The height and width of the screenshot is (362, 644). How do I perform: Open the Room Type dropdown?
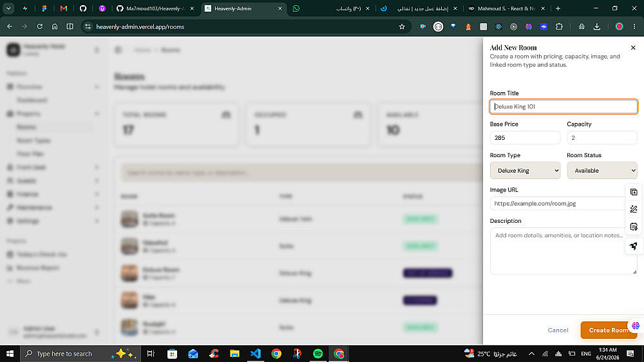[x=525, y=171]
